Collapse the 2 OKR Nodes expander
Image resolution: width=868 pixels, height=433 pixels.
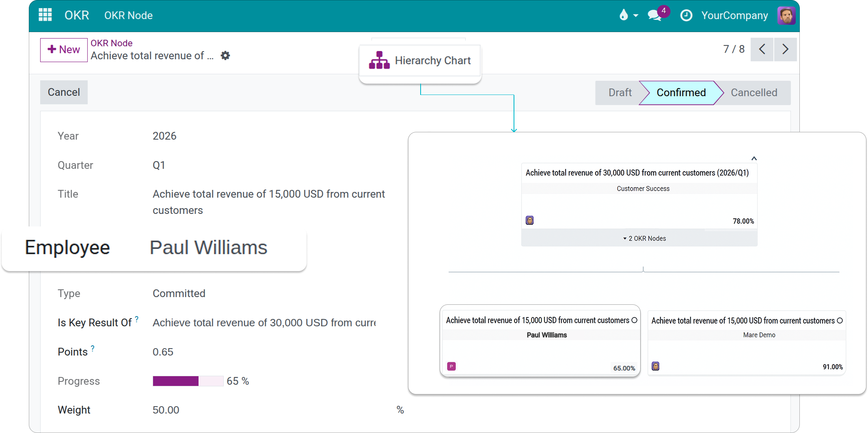pos(644,239)
